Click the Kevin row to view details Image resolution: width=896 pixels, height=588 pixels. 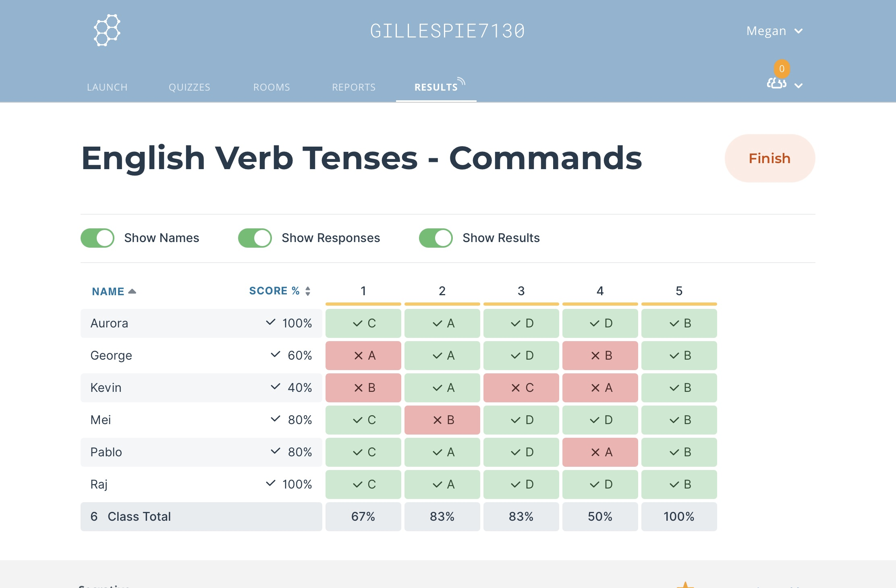(x=107, y=387)
